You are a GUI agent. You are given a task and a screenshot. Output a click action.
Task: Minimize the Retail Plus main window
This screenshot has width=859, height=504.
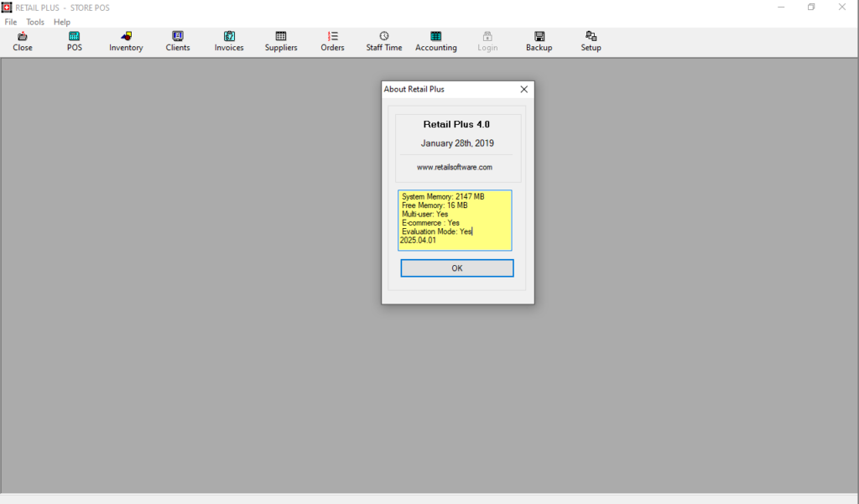coord(781,7)
